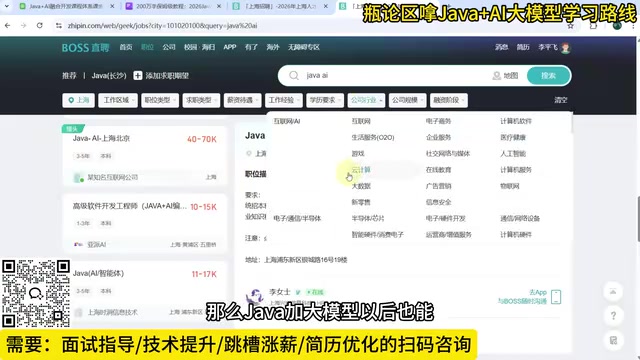Open 简历 resume in the header

pyautogui.click(x=523, y=47)
